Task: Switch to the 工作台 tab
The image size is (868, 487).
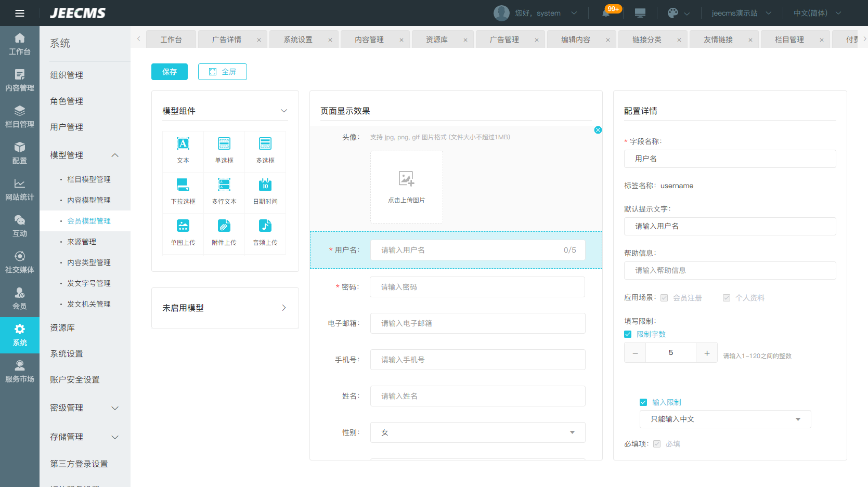Action: tap(171, 40)
